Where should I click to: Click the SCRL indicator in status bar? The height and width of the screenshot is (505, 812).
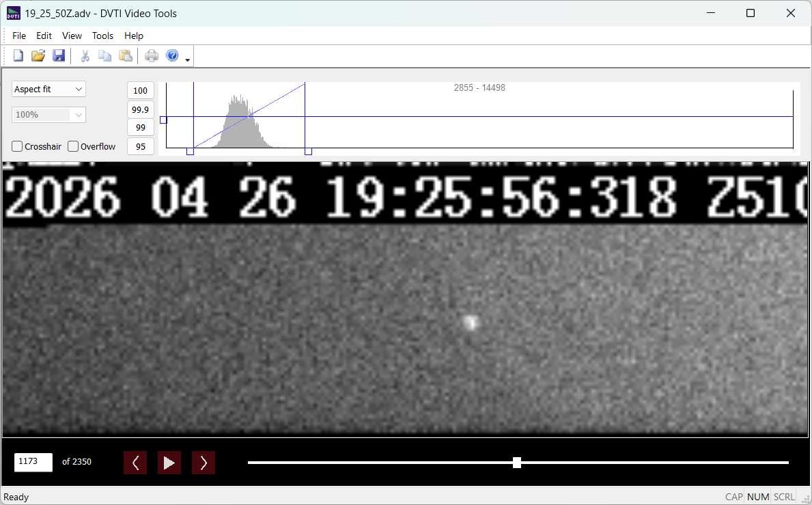coord(784,497)
